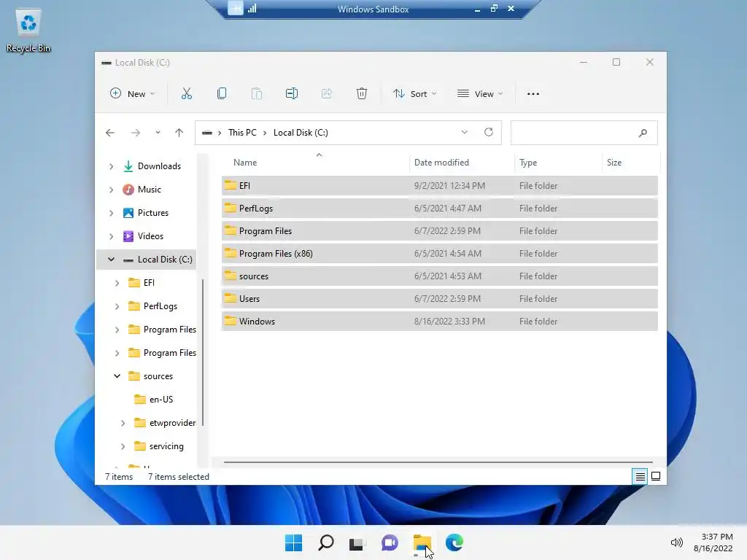Select the en-US folder in tree
This screenshot has height=560, width=747.
click(x=161, y=400)
